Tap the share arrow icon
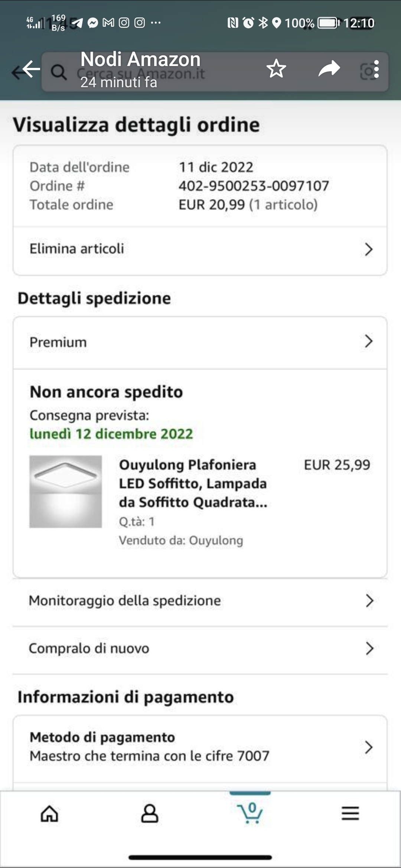 tap(329, 69)
